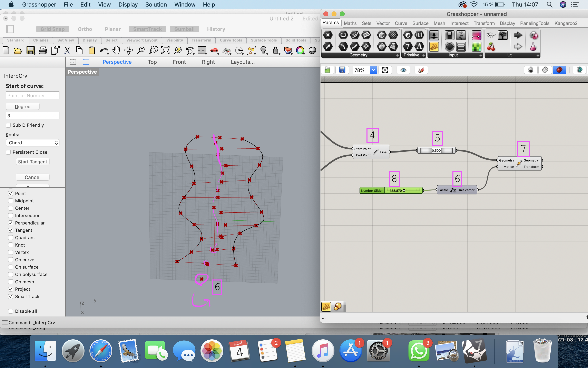588x368 pixels.
Task: Toggle Grid Snap mode
Action: 53,29
